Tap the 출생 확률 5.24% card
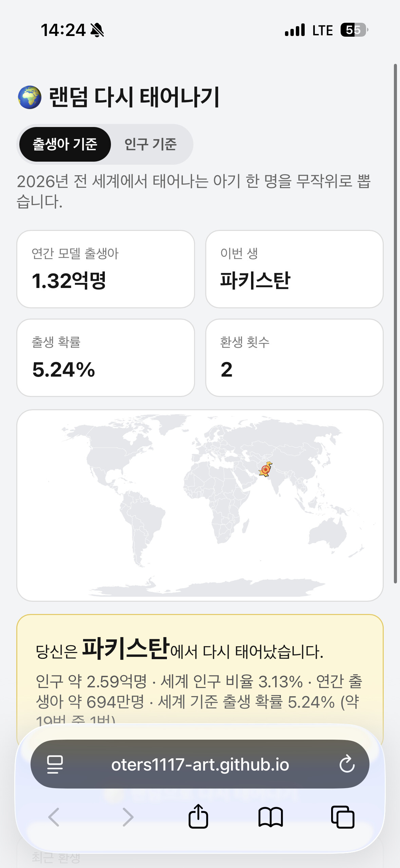This screenshot has height=868, width=400. click(x=106, y=358)
